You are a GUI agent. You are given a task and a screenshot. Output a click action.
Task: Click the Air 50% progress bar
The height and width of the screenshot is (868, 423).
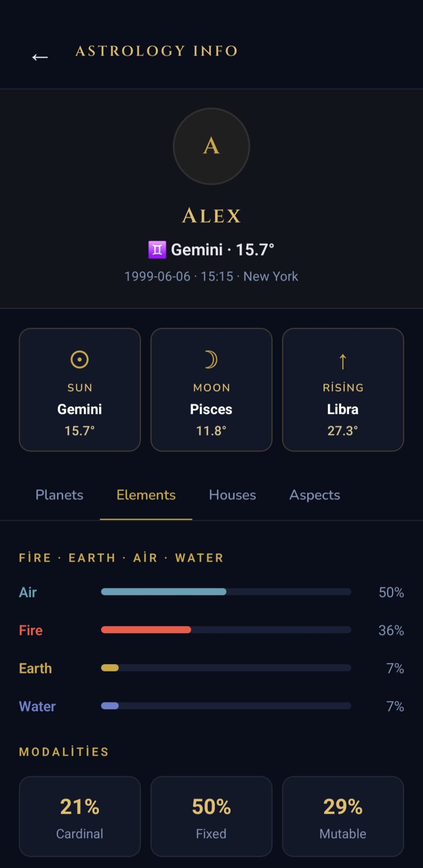click(x=226, y=592)
